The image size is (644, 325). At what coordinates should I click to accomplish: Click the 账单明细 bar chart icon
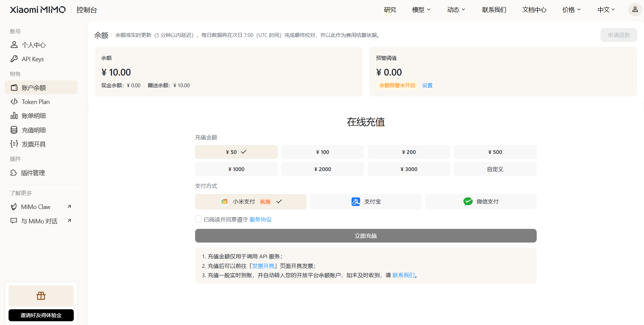[x=14, y=116]
